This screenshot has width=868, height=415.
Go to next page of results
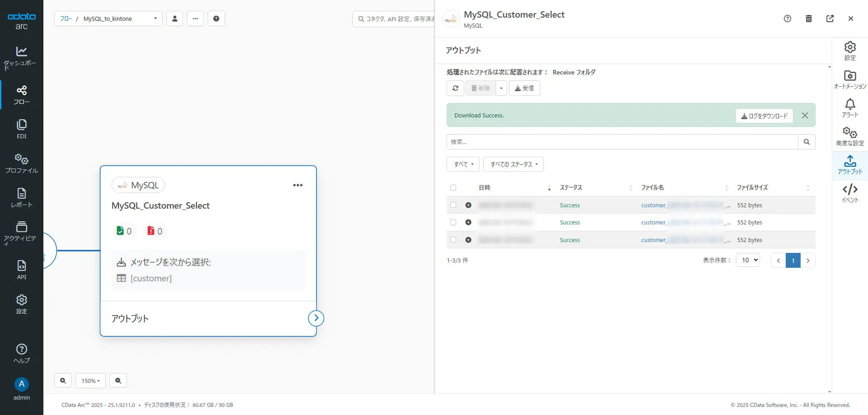pyautogui.click(x=808, y=260)
